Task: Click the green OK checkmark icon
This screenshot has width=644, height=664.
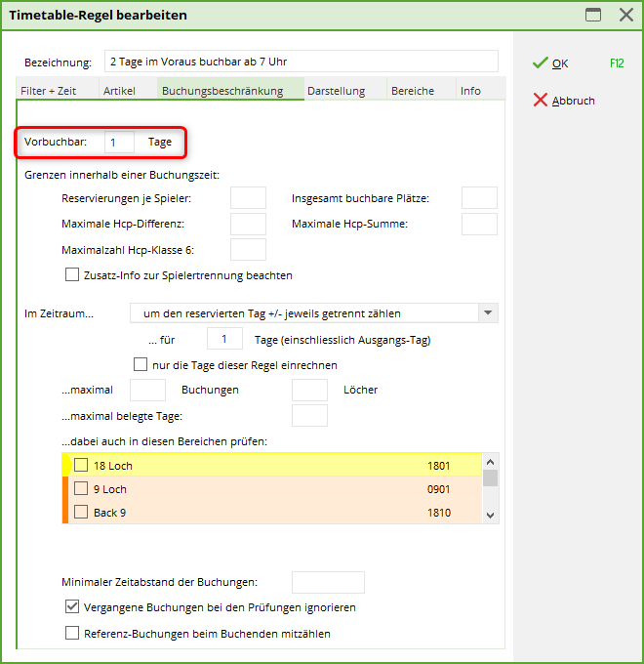Action: coord(540,62)
